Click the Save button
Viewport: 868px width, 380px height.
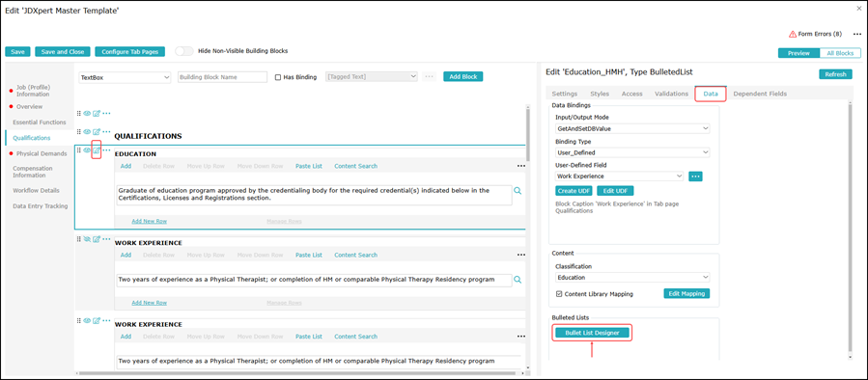pos(17,51)
